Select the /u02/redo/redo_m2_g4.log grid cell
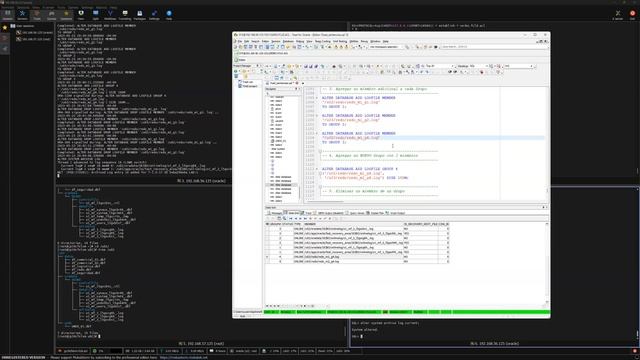Image resolution: width=640 pixels, height=360 pixels. 353,261
